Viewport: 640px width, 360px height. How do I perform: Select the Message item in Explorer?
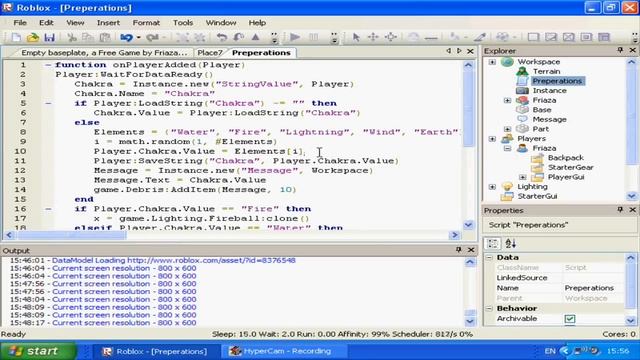(x=549, y=120)
